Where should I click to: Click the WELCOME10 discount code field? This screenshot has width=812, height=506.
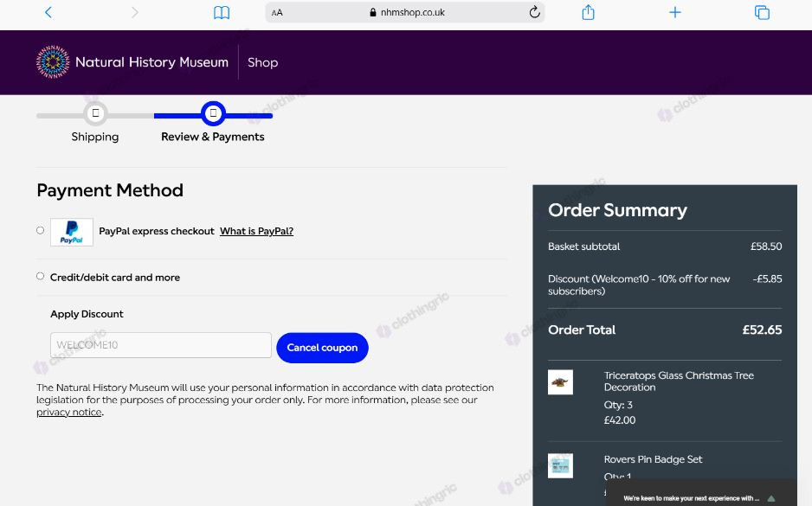(160, 345)
